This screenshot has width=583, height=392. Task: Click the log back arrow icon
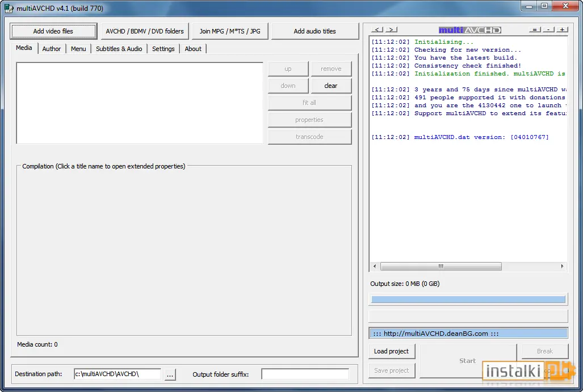pos(377,29)
